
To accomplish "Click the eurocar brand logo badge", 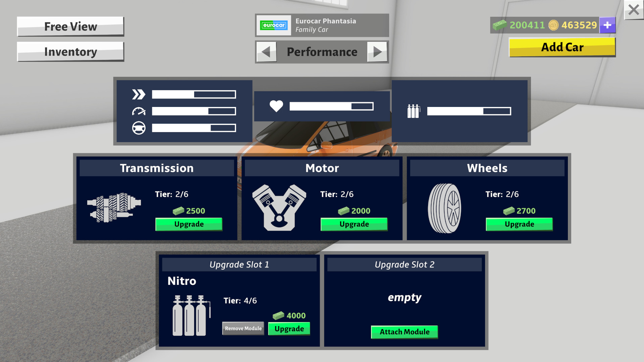I will pyautogui.click(x=273, y=25).
